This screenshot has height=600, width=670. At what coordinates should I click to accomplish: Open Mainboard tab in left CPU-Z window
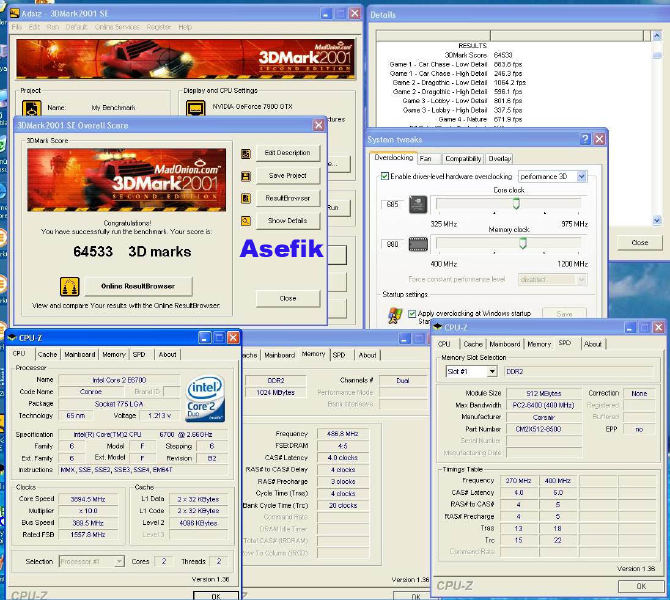[x=79, y=354]
